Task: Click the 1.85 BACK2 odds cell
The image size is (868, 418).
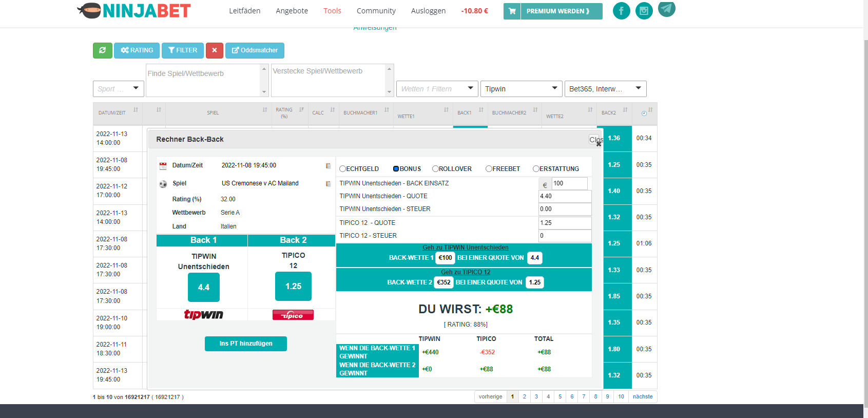Action: click(614, 296)
